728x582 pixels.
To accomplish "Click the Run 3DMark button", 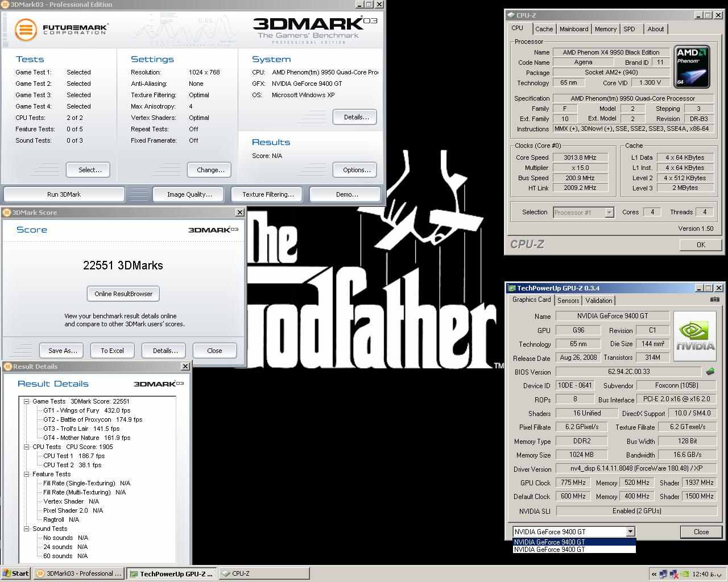I will click(64, 194).
